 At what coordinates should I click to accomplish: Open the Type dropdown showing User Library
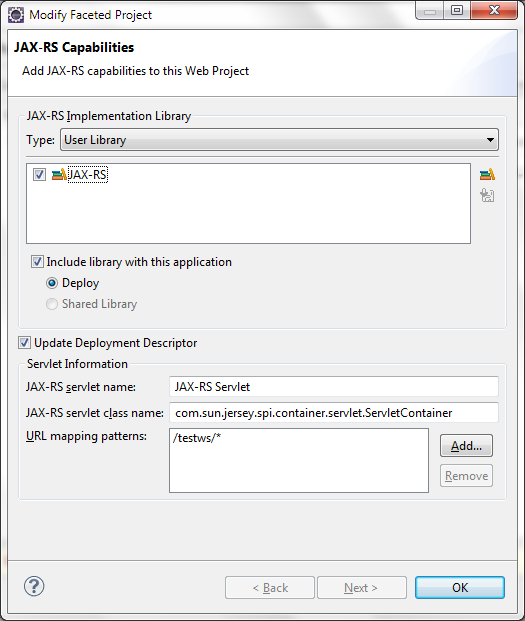coord(279,140)
